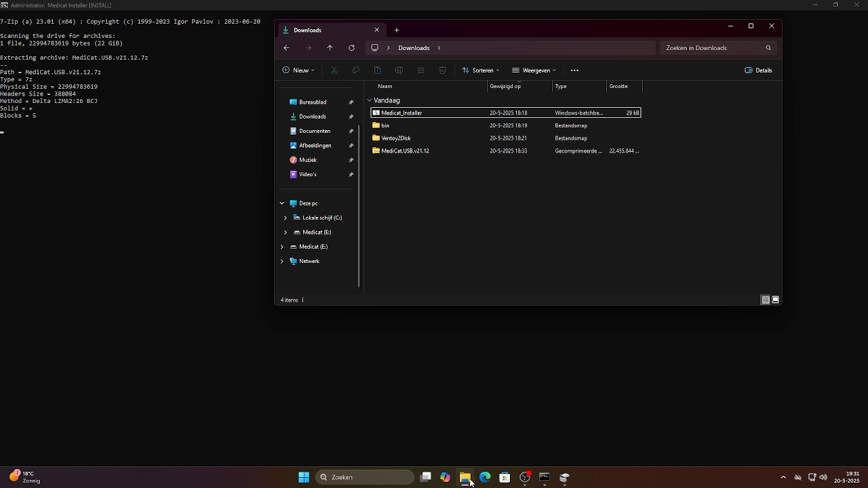Open the Weergeven dropdown
Screen dimensions: 868x488
tap(534, 70)
